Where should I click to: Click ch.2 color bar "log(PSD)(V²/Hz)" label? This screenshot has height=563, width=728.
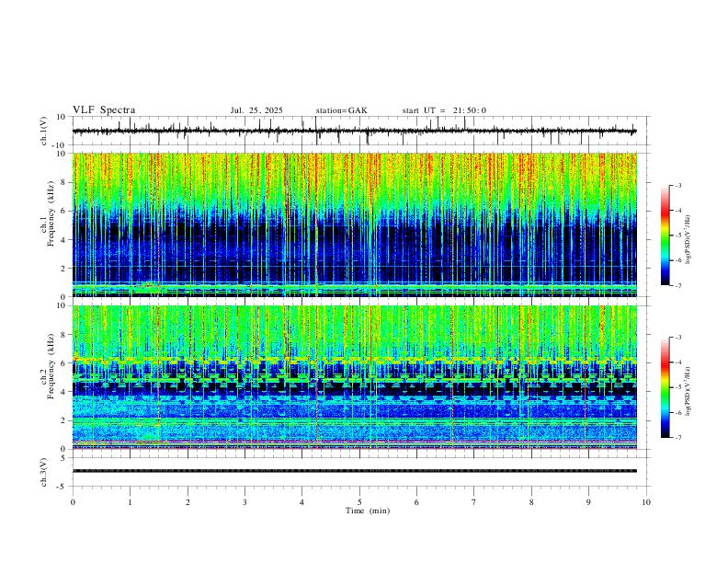(688, 392)
